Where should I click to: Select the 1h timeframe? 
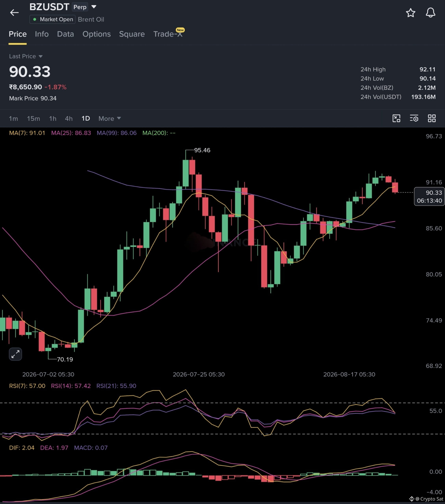pyautogui.click(x=53, y=119)
